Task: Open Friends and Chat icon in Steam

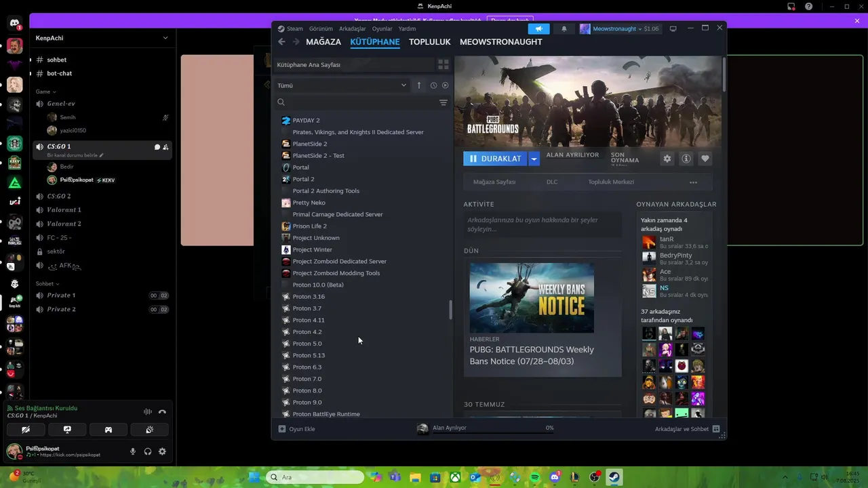Action: pyautogui.click(x=716, y=429)
